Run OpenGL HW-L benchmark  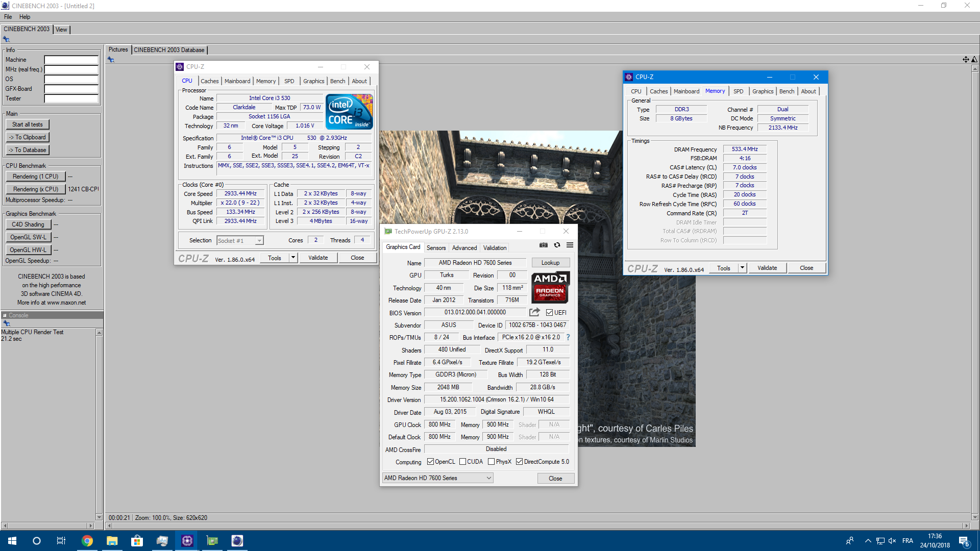(28, 250)
